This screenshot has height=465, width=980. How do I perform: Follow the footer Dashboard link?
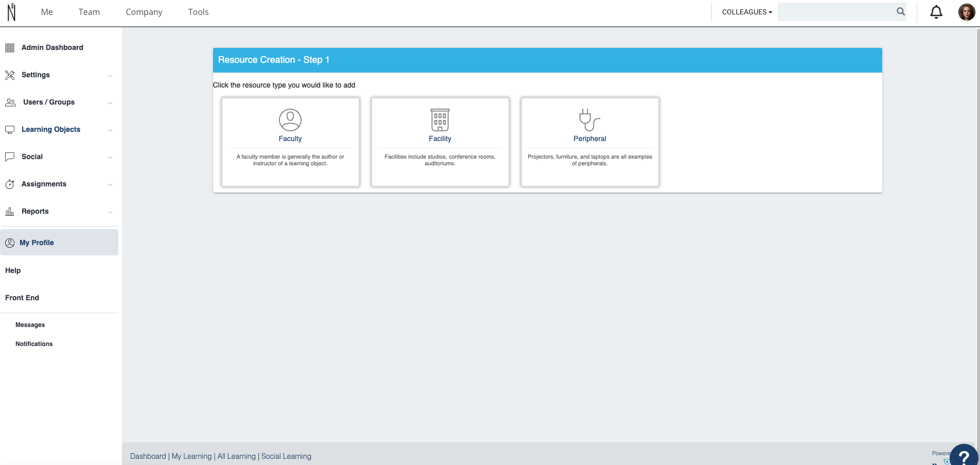(148, 456)
